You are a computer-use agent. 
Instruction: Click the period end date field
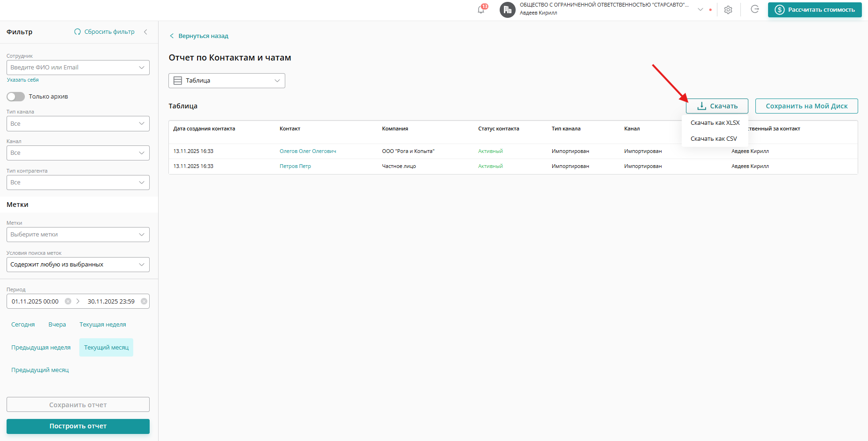click(x=111, y=302)
